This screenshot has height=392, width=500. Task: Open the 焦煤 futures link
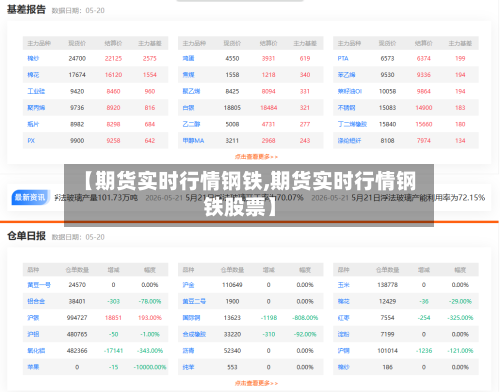pos(188,75)
